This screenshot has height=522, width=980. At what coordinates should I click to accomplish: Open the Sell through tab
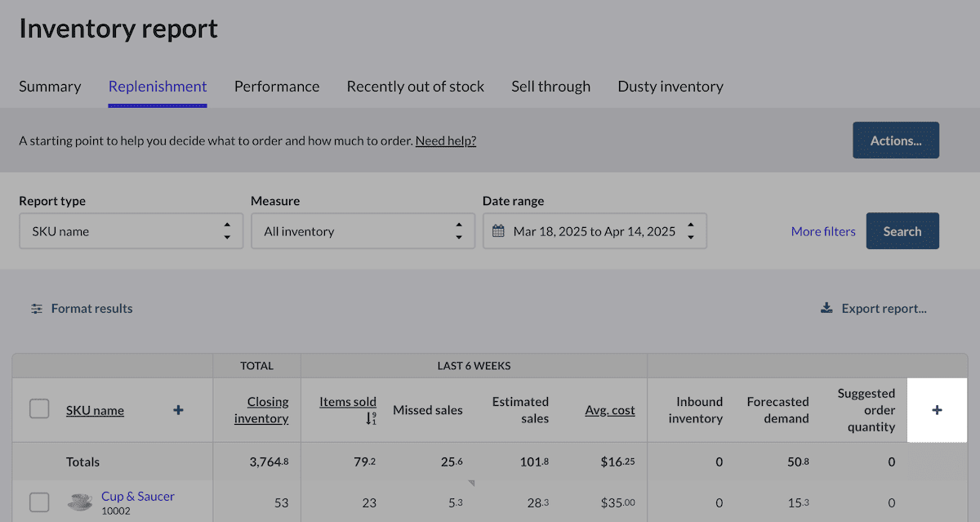551,87
